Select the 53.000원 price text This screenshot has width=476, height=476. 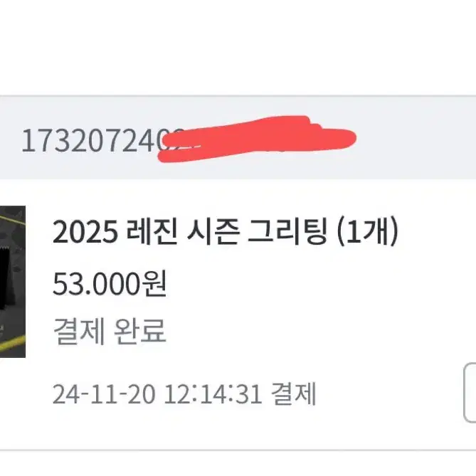110,284
